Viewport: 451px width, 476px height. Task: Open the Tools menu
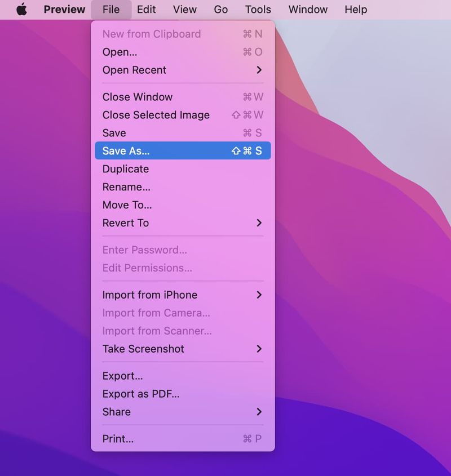pos(258,10)
